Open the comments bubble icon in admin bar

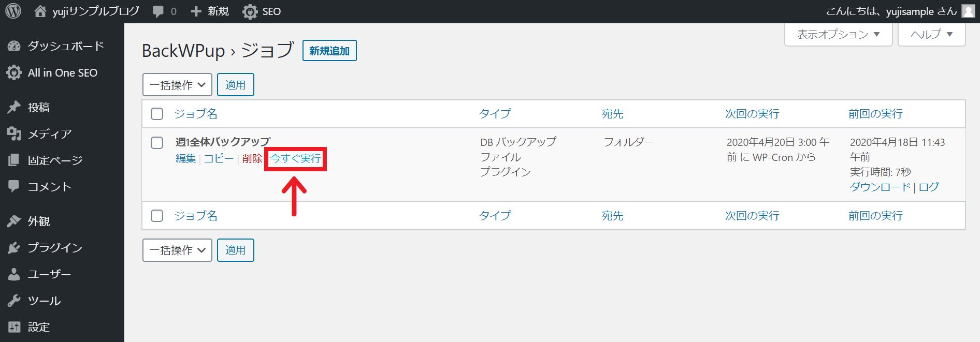point(158,11)
